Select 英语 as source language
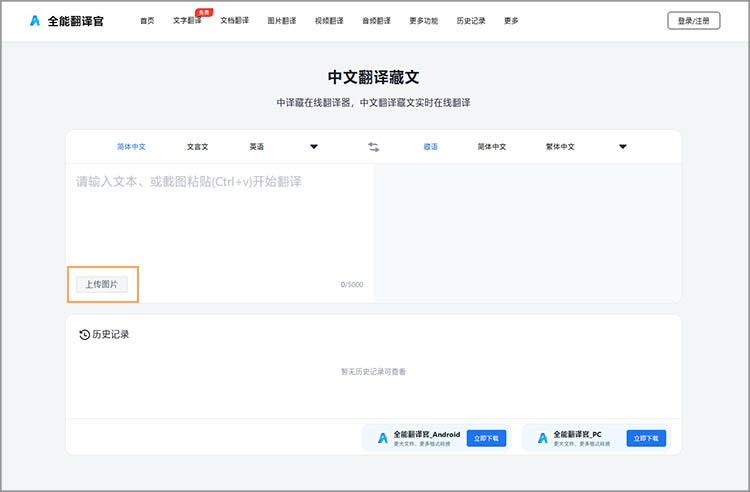750x492 pixels. pos(257,147)
